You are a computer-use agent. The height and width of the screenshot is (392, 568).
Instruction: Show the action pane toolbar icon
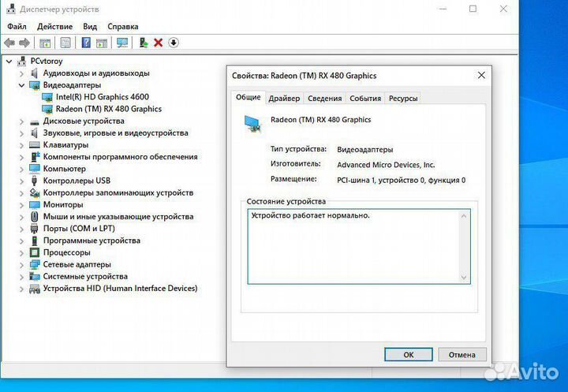pyautogui.click(x=102, y=43)
